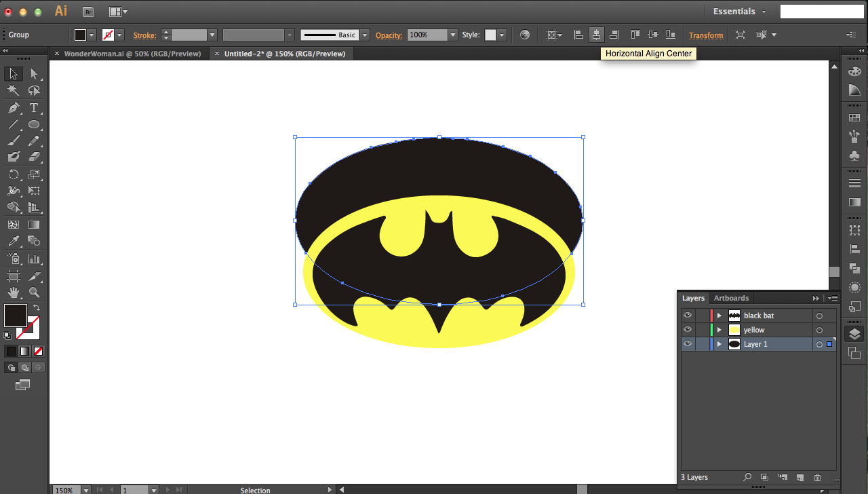Screen dimensions: 868x494
Task: Hide the black bat layer
Action: pyautogui.click(x=688, y=316)
